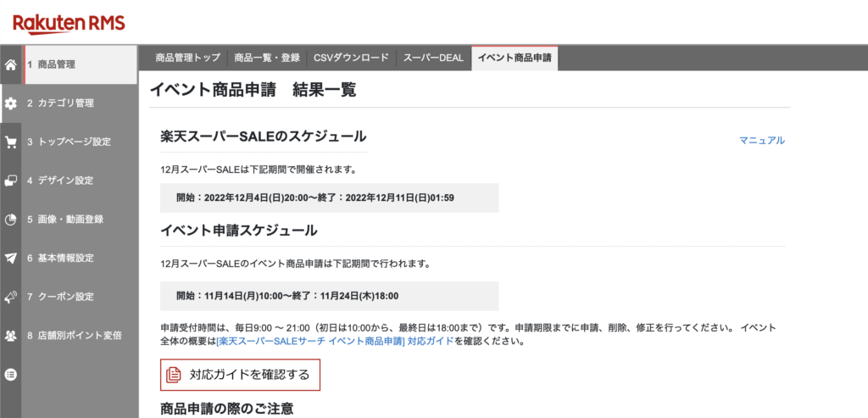
Task: Click the paper plane icon in sidebar
Action: [x=11, y=258]
